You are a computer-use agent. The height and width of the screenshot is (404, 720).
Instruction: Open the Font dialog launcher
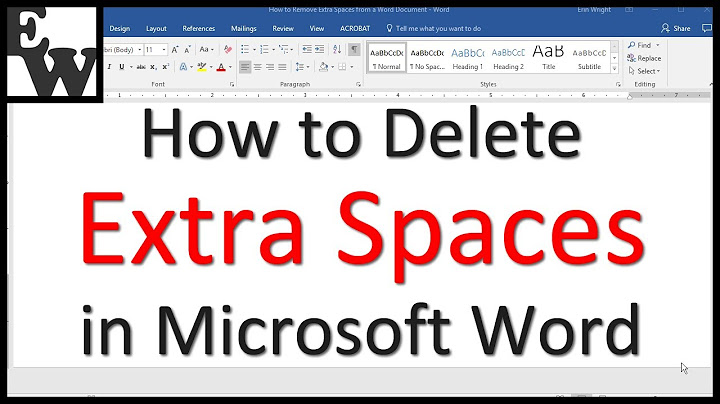[x=232, y=84]
